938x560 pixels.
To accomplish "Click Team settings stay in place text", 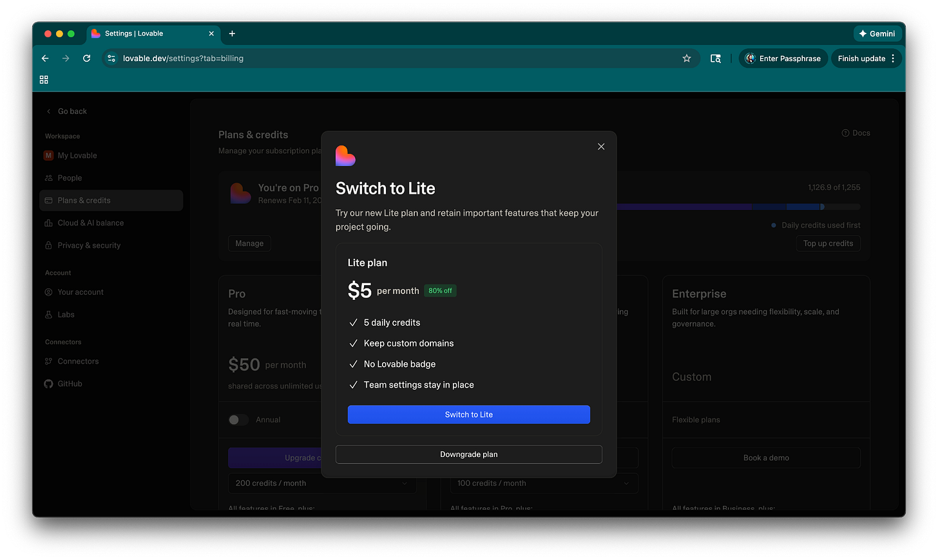I will (x=419, y=385).
